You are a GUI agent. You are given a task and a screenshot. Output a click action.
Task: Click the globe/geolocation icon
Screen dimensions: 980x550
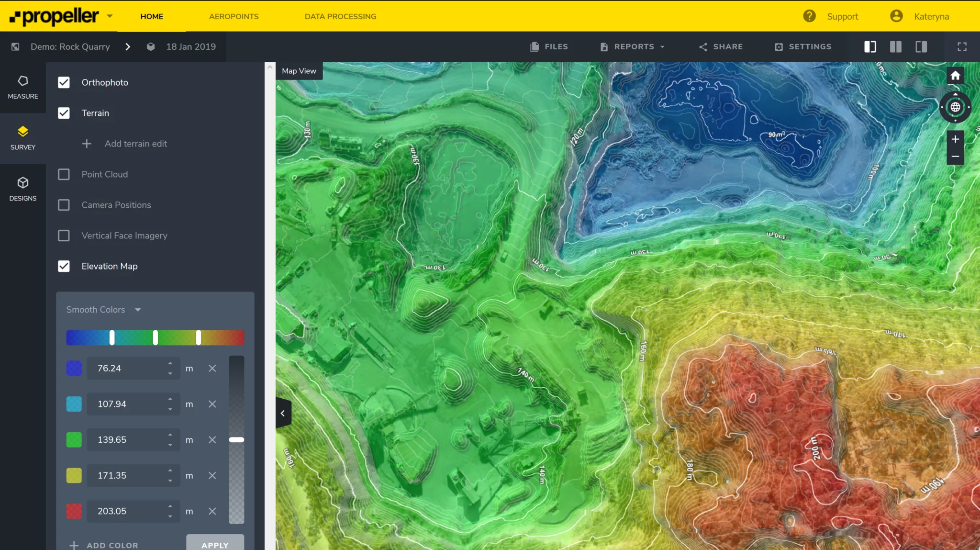point(955,107)
